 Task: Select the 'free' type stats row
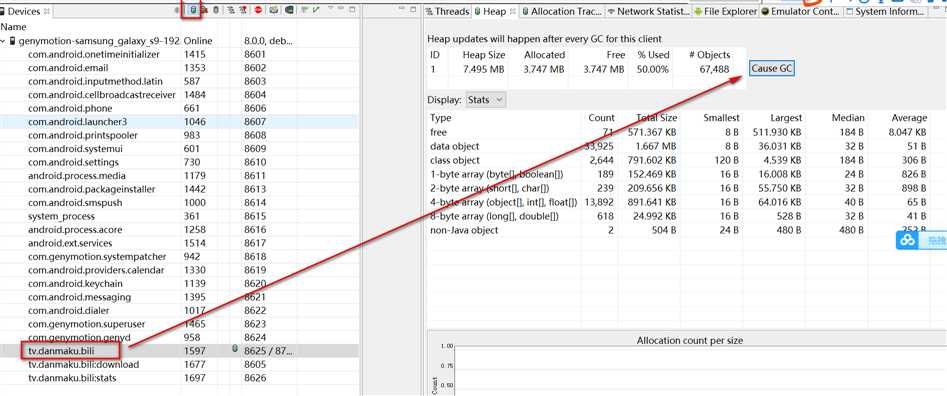678,132
